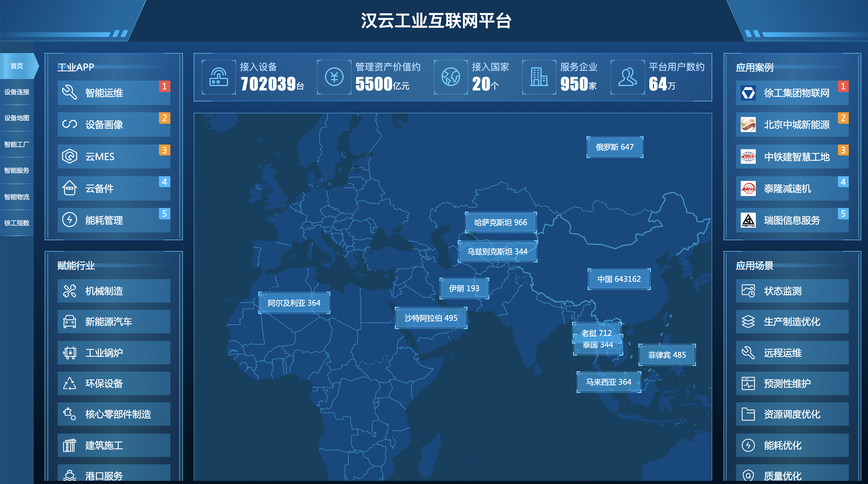Viewport: 868px width, 484px height.
Task: Click the car icon beside 新能源汽车
Action: click(69, 322)
